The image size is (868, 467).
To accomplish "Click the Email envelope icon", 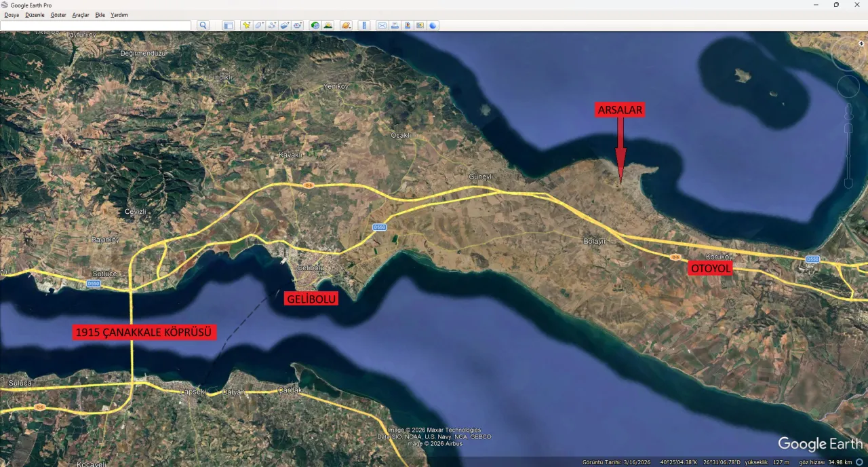I will (382, 25).
